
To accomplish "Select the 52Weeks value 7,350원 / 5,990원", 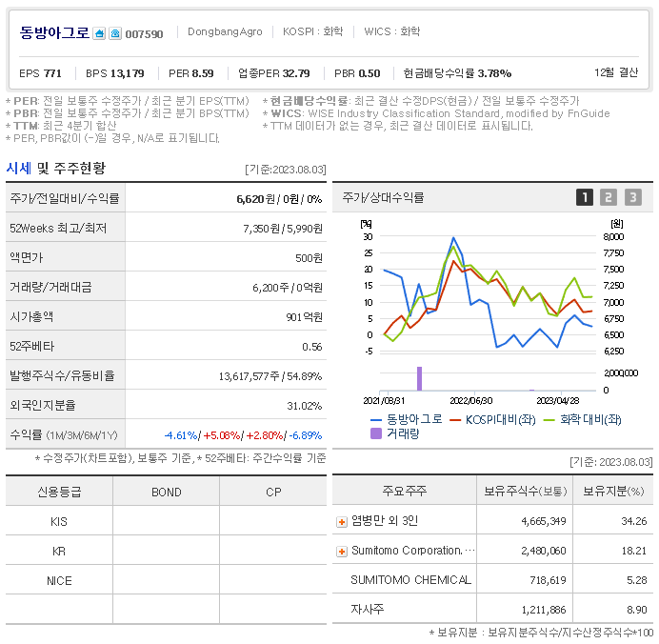I will [x=283, y=229].
